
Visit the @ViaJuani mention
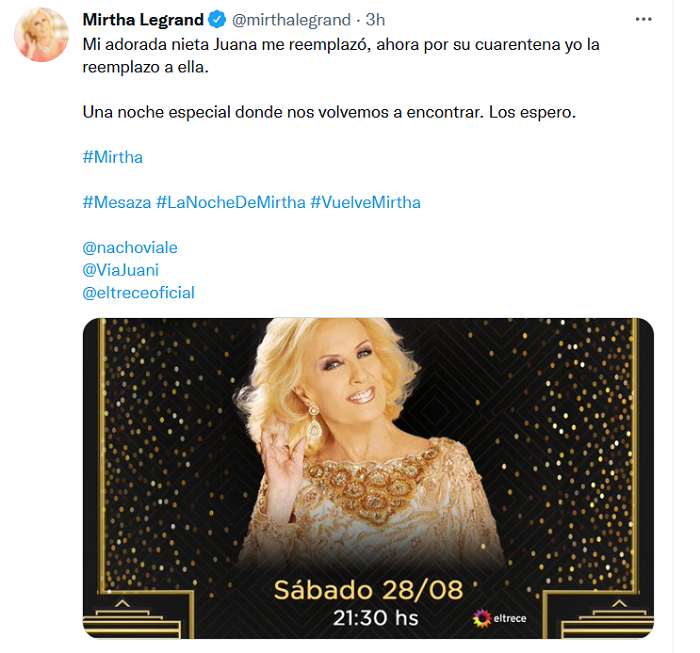tap(121, 270)
